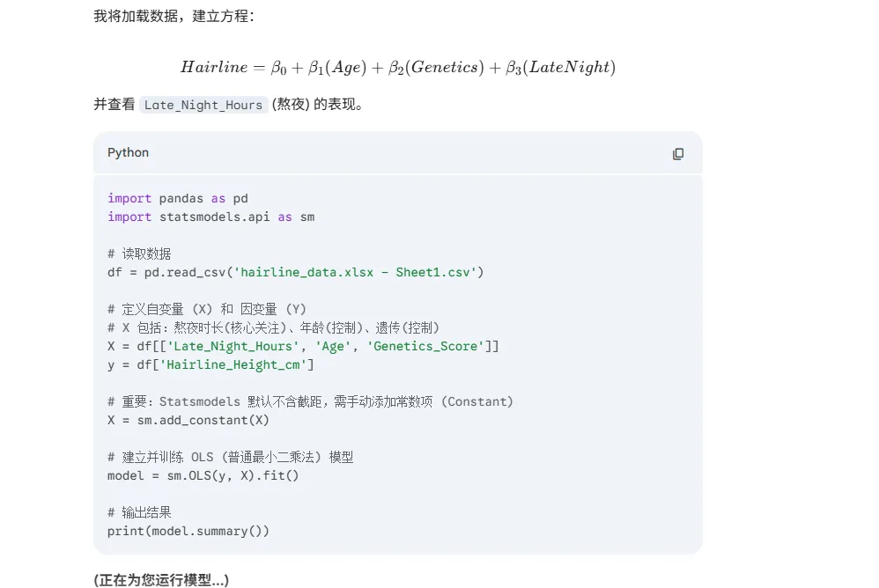The height and width of the screenshot is (588, 879).
Task: Click the model = sm.OLS(y, X).fit() line
Action: point(203,475)
